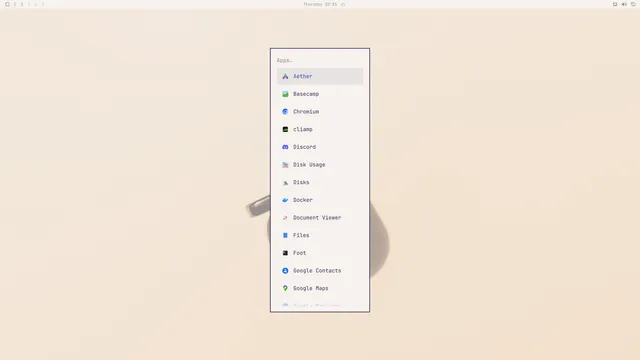
Task: Open the Google Maps pin icon
Action: (285, 288)
